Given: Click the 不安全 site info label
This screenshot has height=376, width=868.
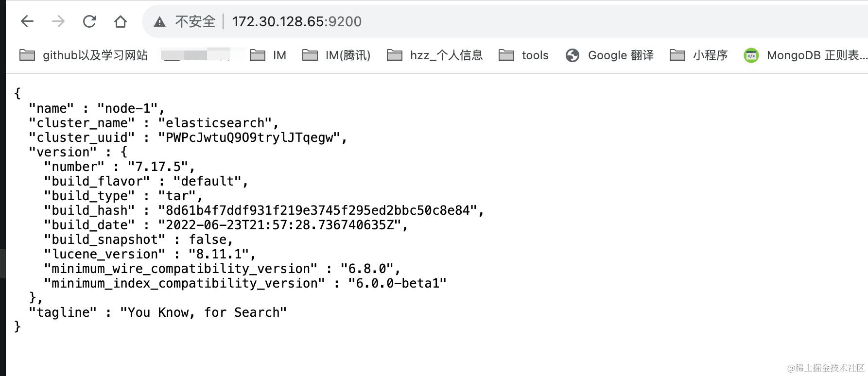Looking at the screenshot, I should tap(195, 21).
